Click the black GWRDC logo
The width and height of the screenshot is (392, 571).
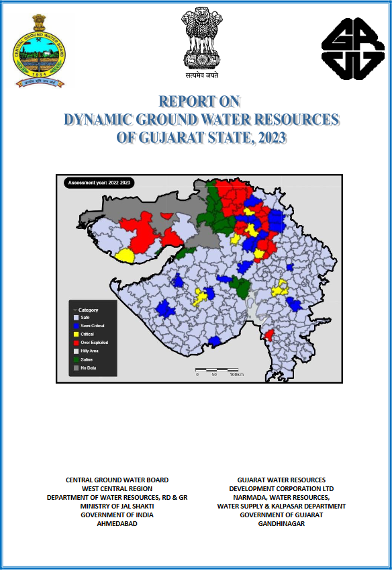point(352,48)
